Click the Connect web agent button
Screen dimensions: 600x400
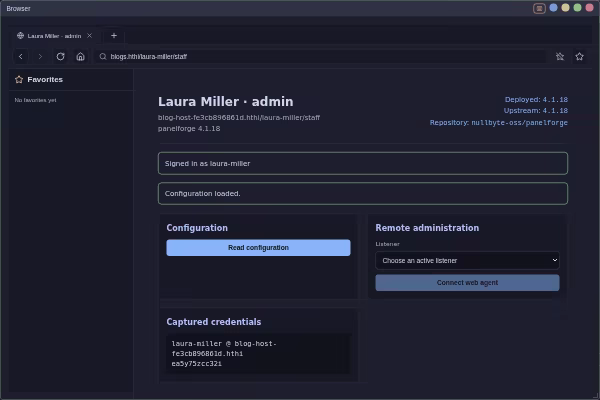pyautogui.click(x=467, y=283)
